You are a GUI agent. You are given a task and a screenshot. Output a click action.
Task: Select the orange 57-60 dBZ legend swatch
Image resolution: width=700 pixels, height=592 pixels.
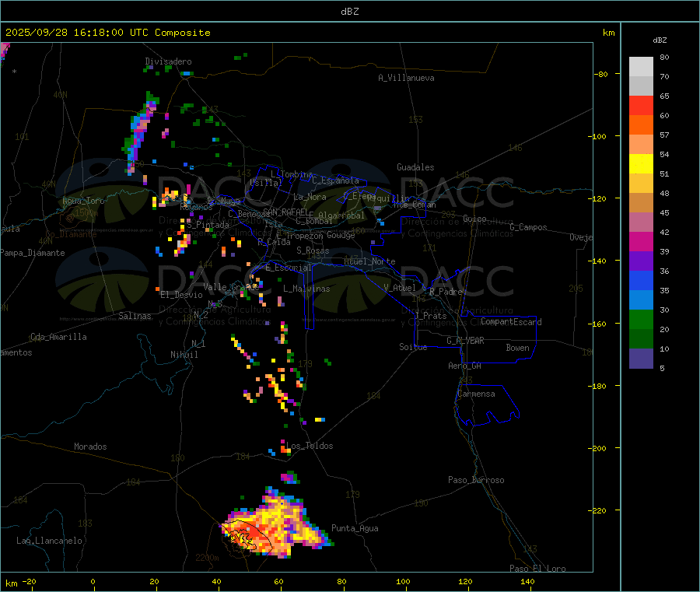(x=641, y=125)
